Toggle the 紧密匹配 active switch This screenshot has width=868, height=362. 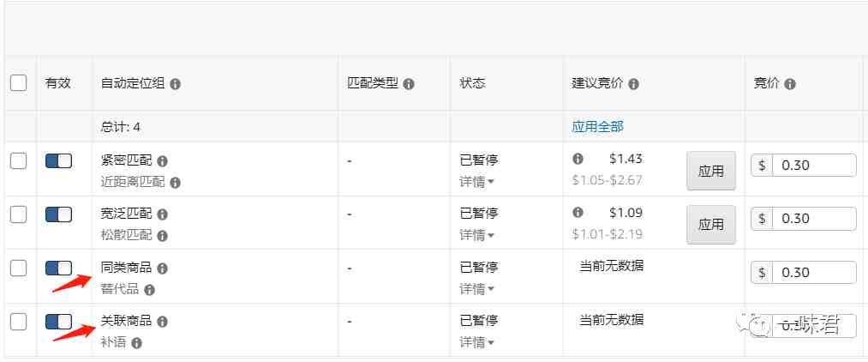click(58, 160)
